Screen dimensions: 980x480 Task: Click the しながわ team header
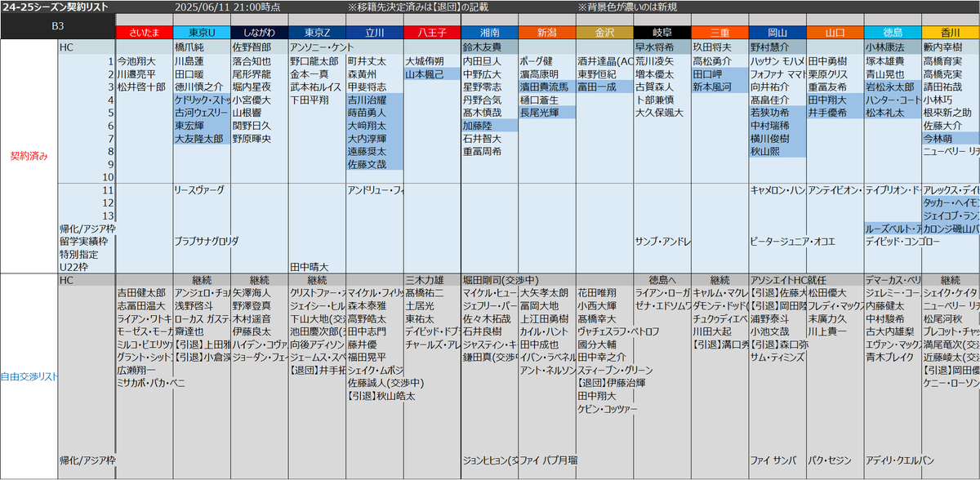[x=259, y=33]
